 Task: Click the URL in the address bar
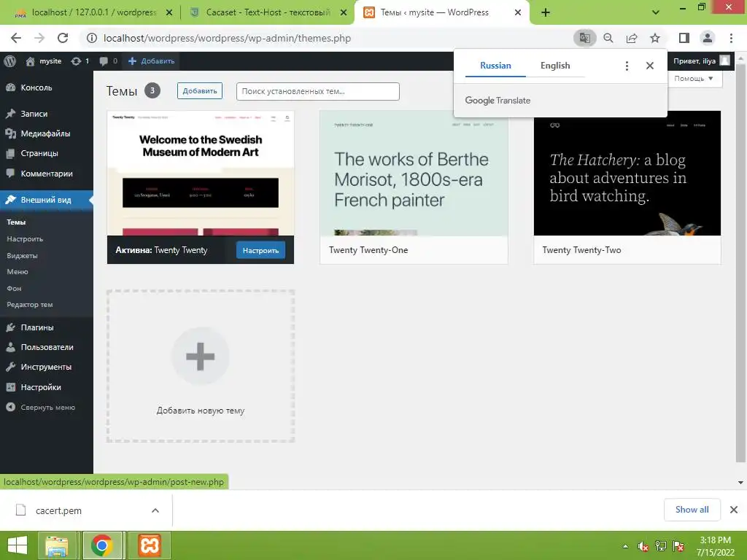227,38
